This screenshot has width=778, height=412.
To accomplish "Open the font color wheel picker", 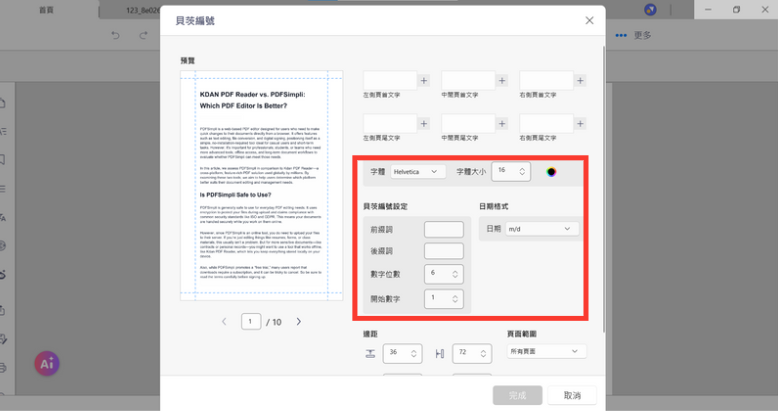I will [x=551, y=172].
